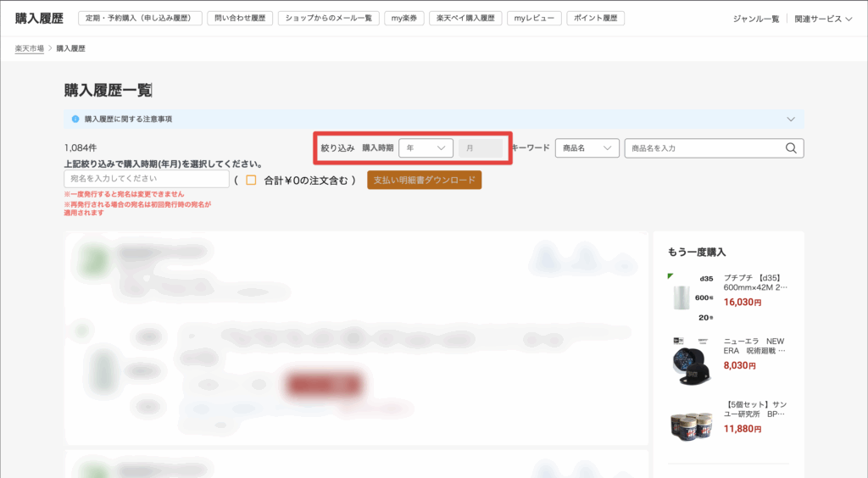Expand the 購入履歴に関する注意事項 notice chevron

[791, 119]
